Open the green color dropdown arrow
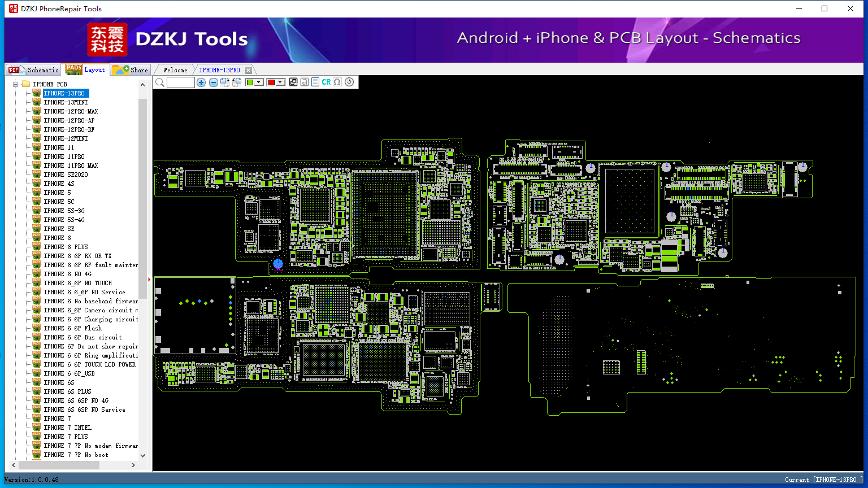The image size is (868, 488). (259, 82)
